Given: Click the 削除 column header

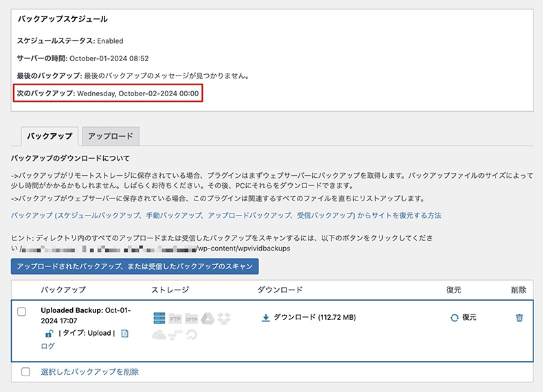Looking at the screenshot, I should point(518,290).
